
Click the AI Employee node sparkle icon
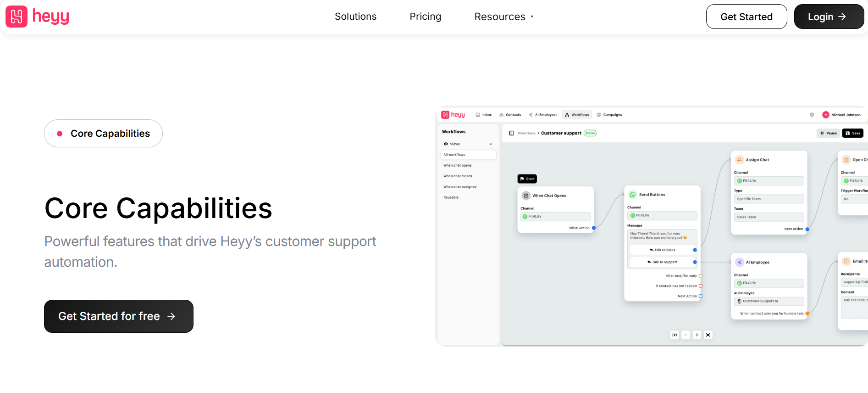[x=740, y=262]
